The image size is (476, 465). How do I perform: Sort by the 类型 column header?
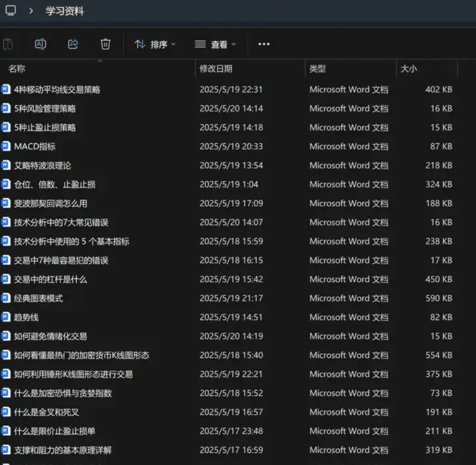click(318, 69)
